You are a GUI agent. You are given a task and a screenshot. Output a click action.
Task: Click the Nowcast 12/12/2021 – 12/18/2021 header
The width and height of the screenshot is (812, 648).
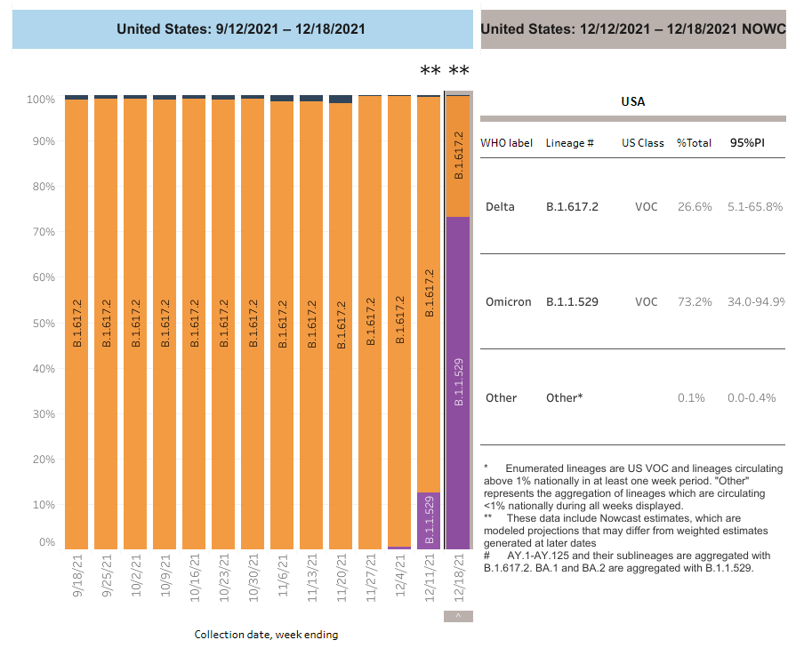coord(633,29)
